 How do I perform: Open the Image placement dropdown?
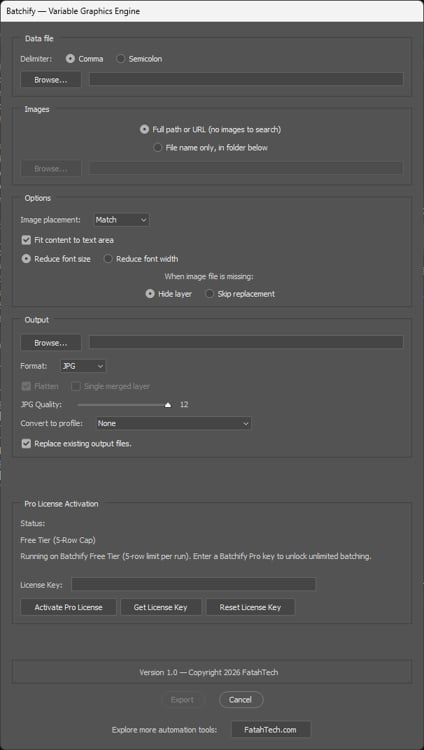[122, 220]
